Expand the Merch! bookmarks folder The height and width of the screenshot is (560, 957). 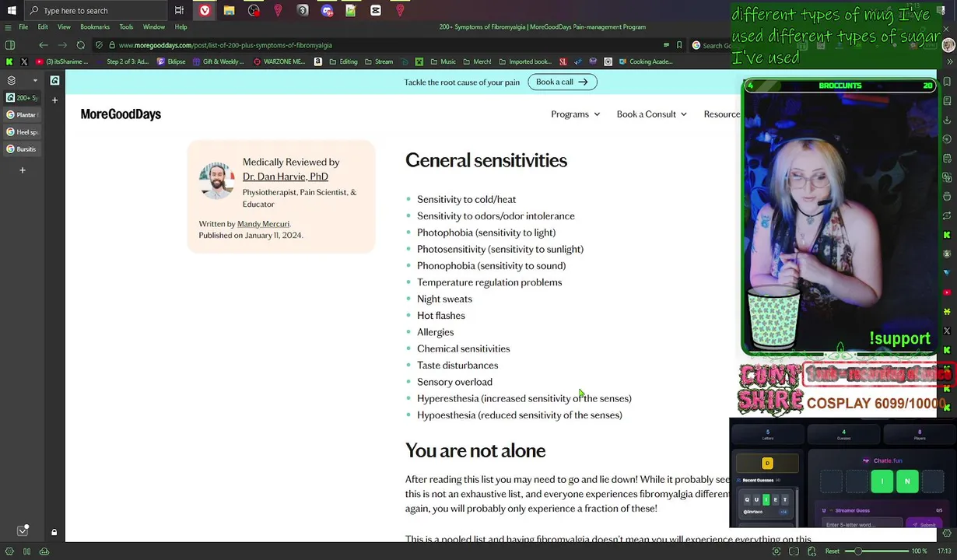click(476, 61)
